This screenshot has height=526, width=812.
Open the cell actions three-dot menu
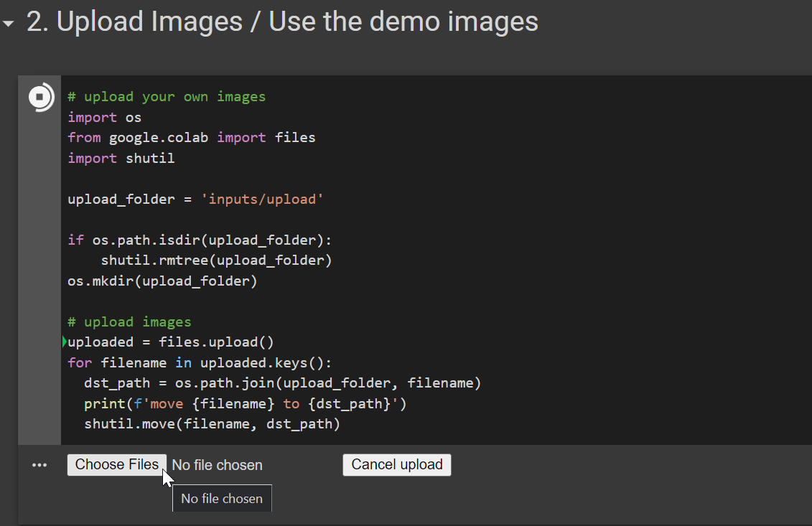[39, 464]
